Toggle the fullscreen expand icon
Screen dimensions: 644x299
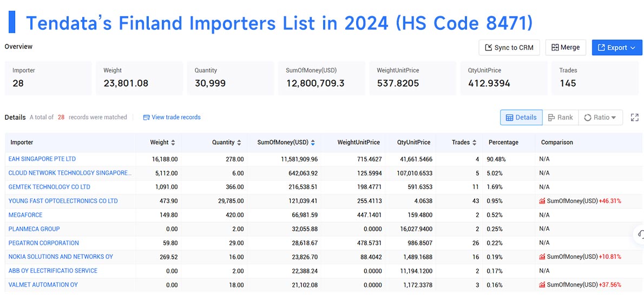click(x=635, y=118)
